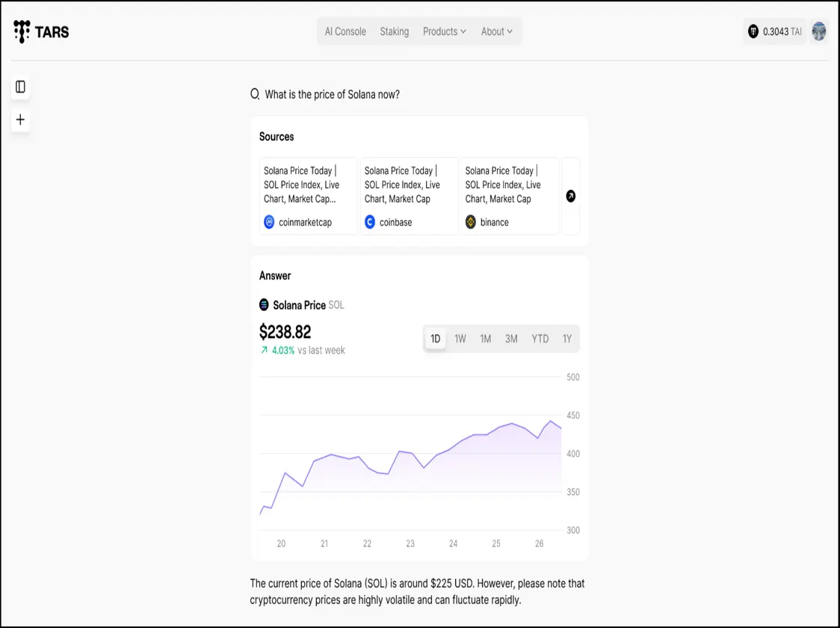Click the TAI token balance icon
Viewport: 840px width, 628px height.
coord(753,31)
